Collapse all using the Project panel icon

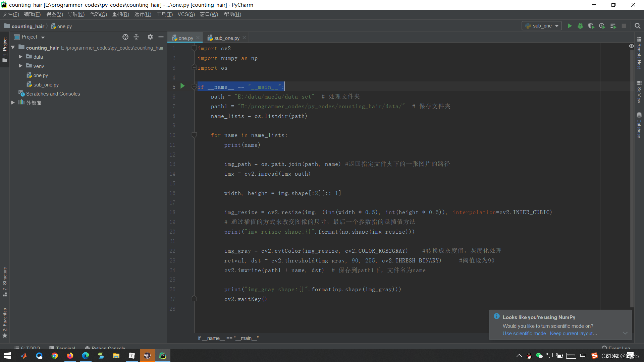[136, 37]
